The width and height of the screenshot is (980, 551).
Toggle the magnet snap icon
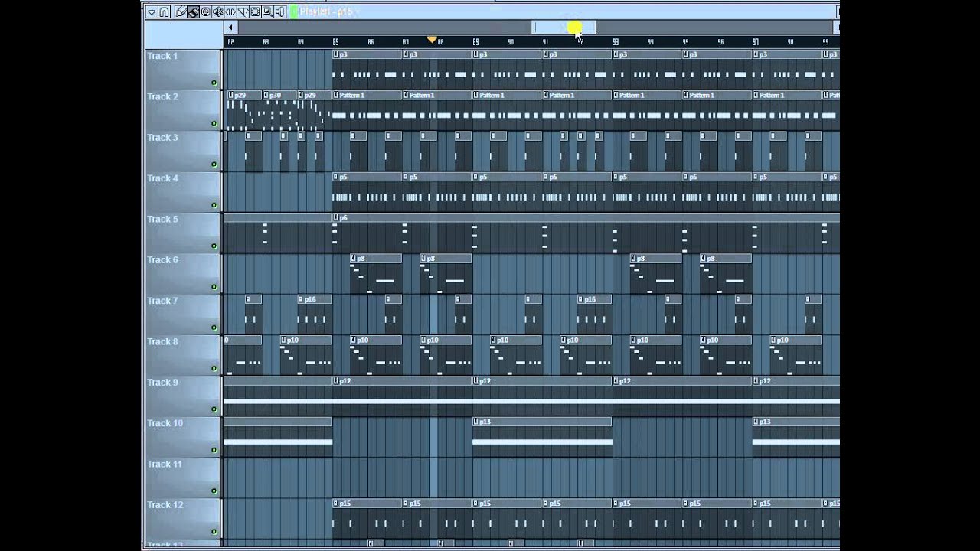point(164,11)
